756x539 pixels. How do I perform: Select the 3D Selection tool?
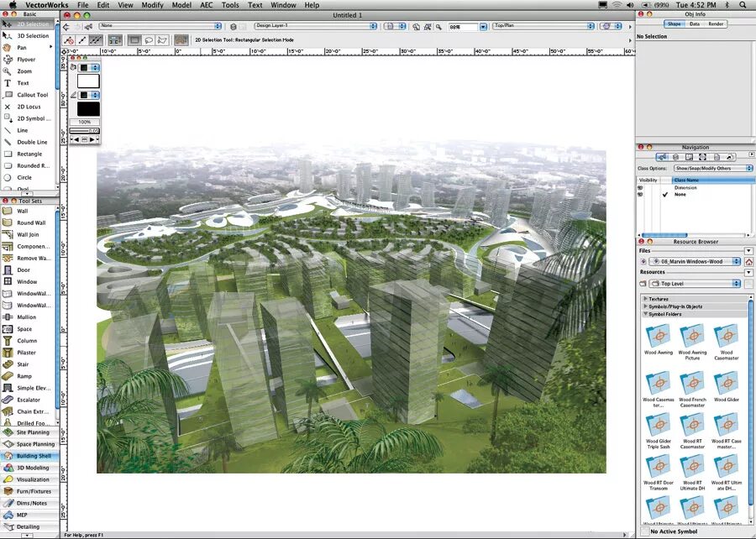[x=28, y=35]
